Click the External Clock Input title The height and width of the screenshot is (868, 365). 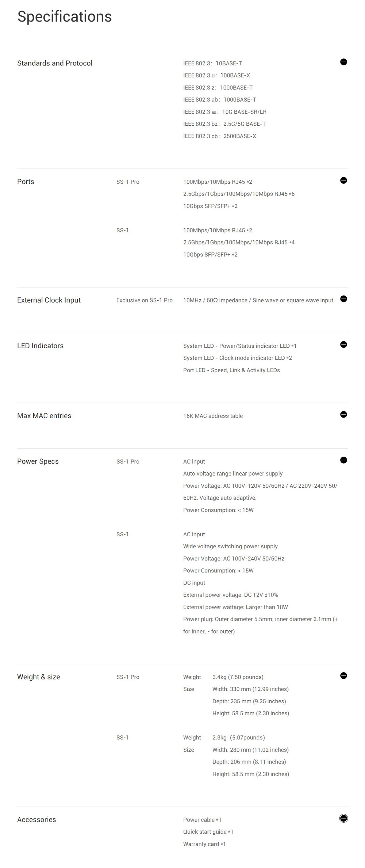49,300
